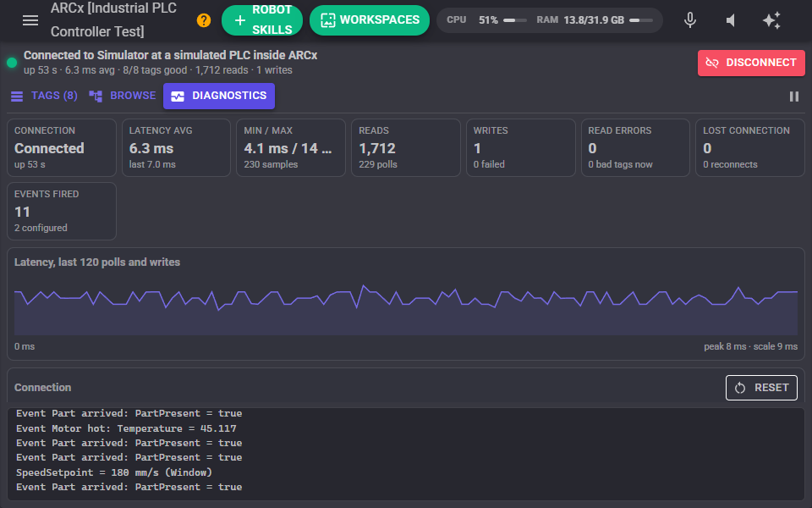Disconnect from the simulated PLC
Viewport: 812px width, 508px height.
(x=751, y=63)
